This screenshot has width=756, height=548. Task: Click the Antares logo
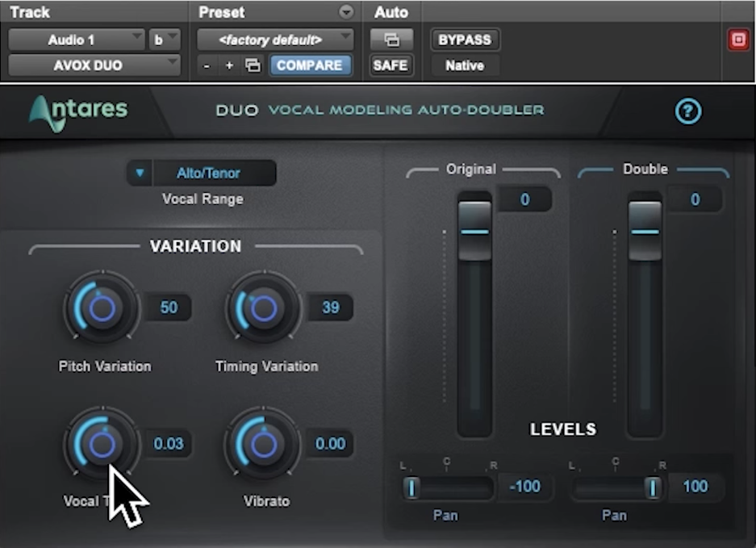[78, 112]
